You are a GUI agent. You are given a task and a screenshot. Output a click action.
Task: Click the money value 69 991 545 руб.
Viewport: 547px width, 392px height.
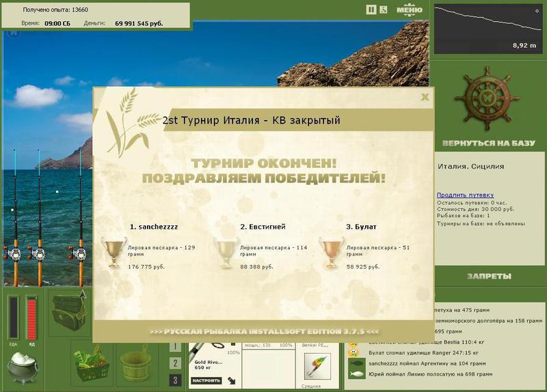139,24
